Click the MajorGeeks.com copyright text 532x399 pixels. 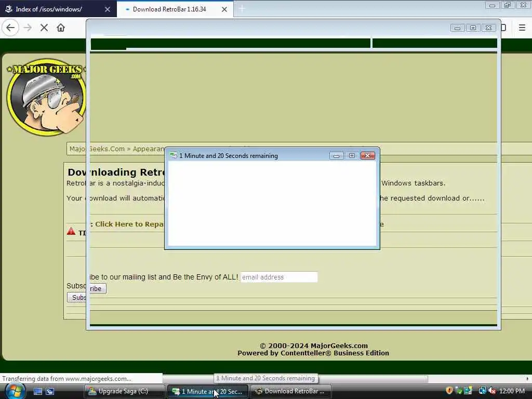[x=313, y=345]
